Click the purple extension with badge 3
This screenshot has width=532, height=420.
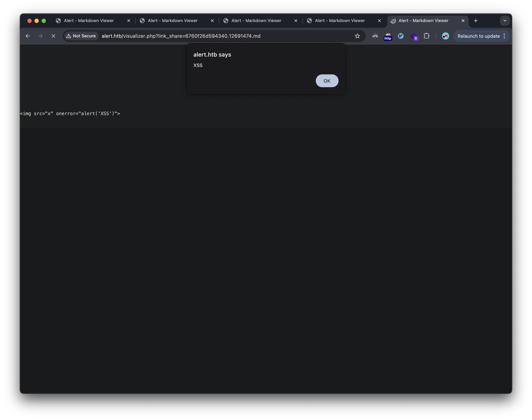tap(414, 36)
